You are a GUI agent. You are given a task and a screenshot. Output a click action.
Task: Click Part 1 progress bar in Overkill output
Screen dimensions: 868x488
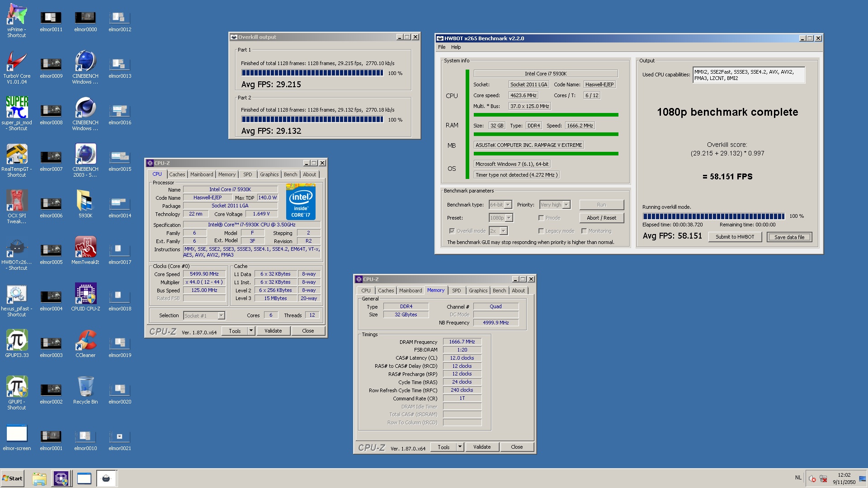312,73
